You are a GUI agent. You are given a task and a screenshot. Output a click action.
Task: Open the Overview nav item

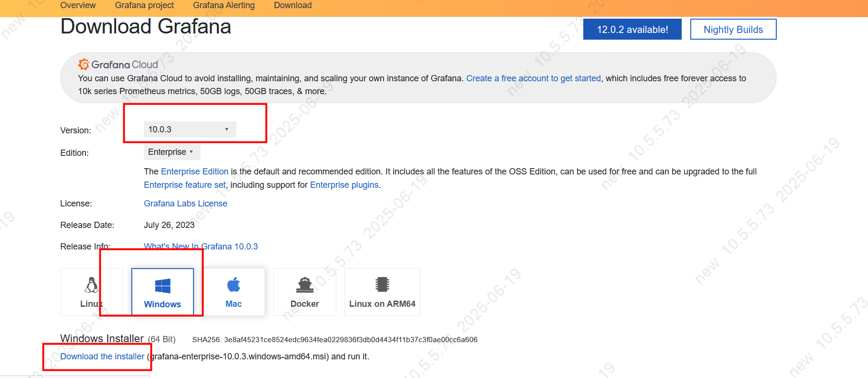[x=78, y=5]
